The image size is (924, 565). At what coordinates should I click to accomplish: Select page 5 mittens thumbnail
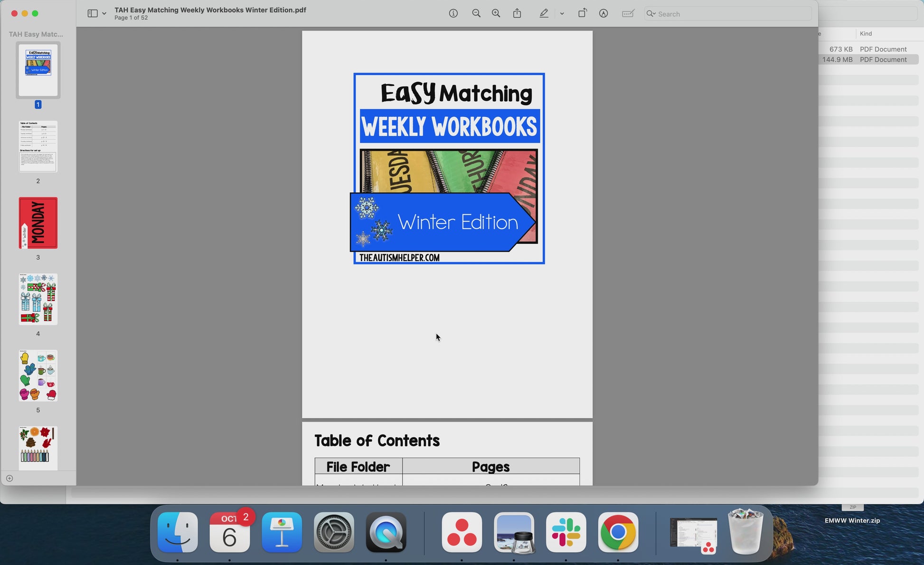pyautogui.click(x=38, y=376)
